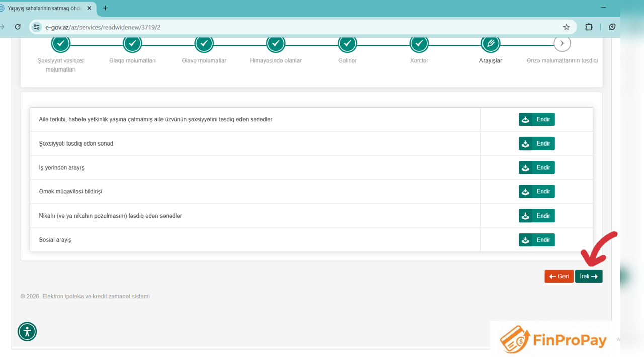Click the Elektron ipoteka footer copyright text

coord(85,296)
